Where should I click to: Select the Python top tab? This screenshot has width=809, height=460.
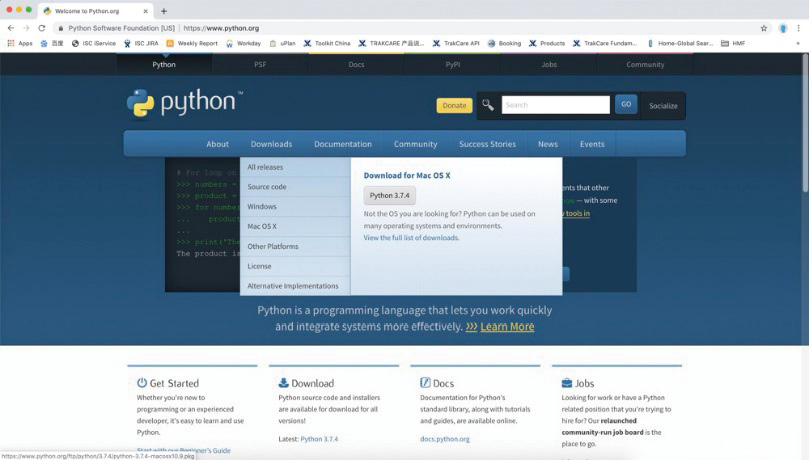click(164, 64)
